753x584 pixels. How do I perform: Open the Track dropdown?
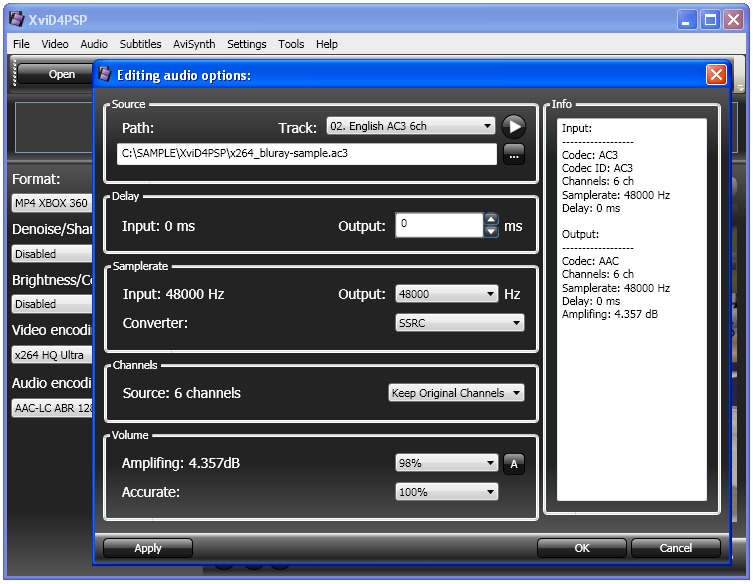coord(411,126)
